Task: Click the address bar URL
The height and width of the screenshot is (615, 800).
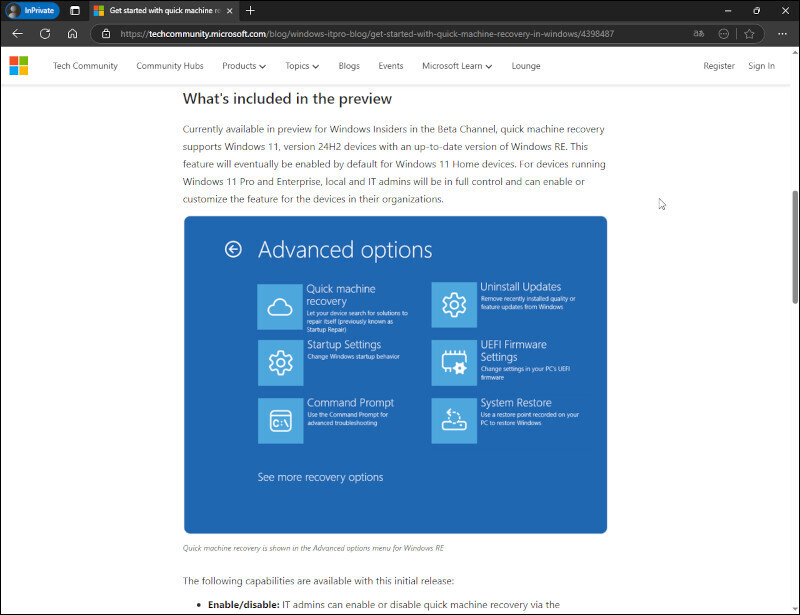Action: [x=367, y=34]
